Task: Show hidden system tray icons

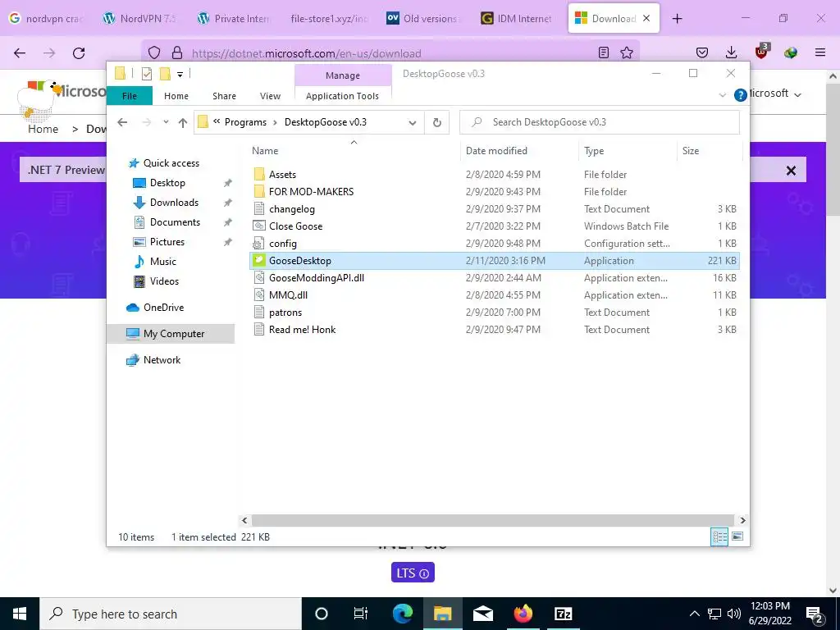Action: 694,614
